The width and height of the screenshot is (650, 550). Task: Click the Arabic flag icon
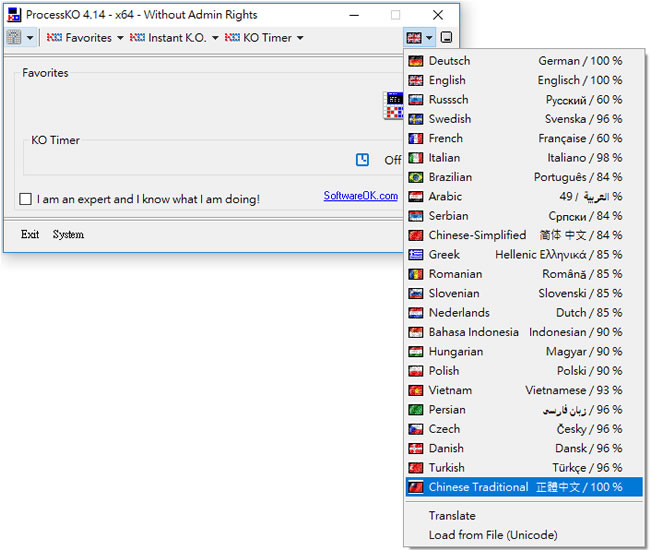click(415, 196)
